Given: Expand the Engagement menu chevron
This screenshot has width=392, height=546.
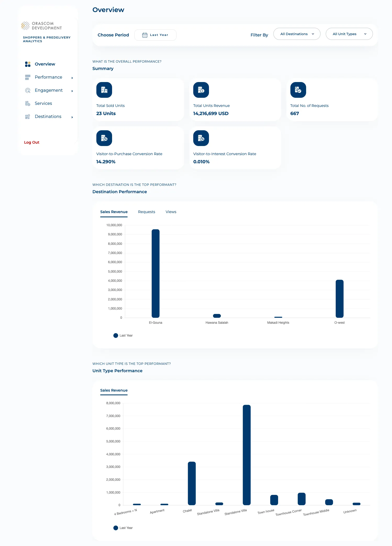Looking at the screenshot, I should click(72, 91).
